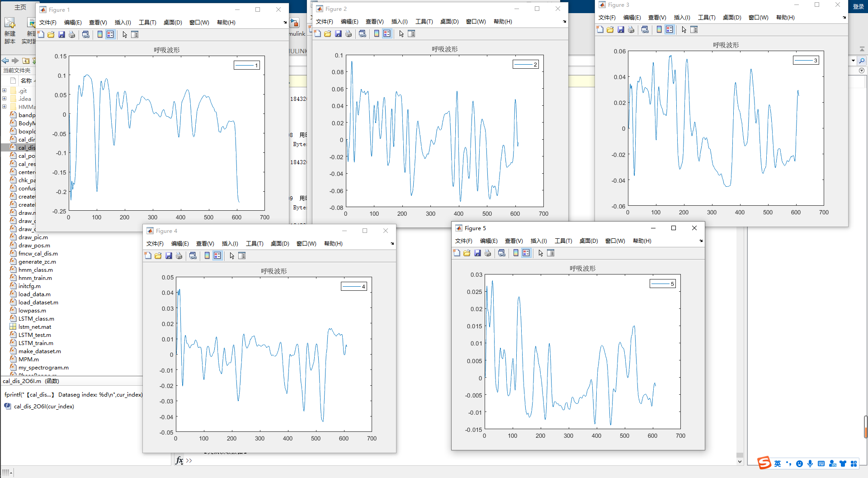868x478 pixels.
Task: Open Sogou emoji panel icon
Action: (799, 464)
